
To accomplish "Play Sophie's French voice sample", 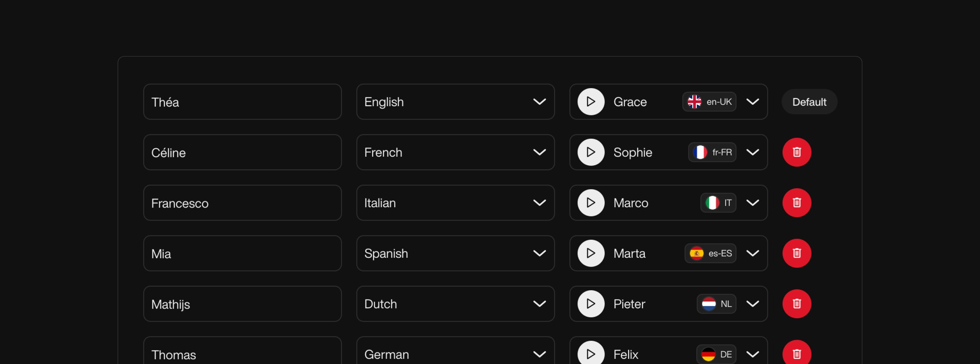I will 590,152.
